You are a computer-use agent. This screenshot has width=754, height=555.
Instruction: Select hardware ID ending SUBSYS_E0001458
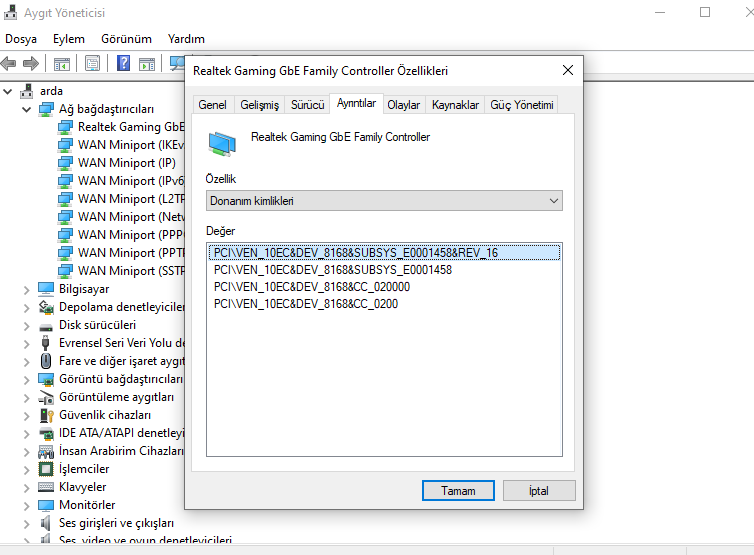[333, 270]
